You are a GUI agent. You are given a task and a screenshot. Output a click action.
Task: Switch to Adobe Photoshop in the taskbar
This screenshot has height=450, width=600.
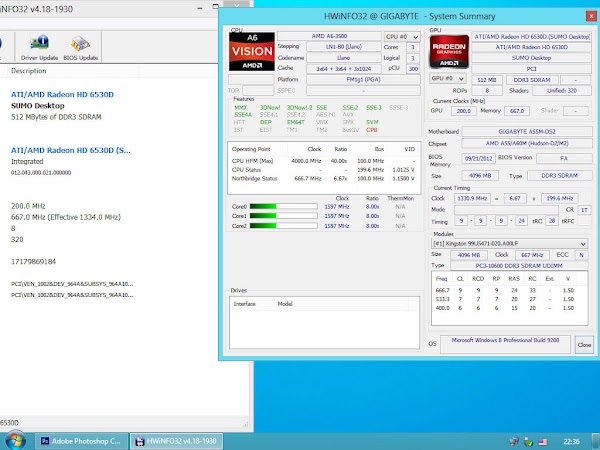84,440
